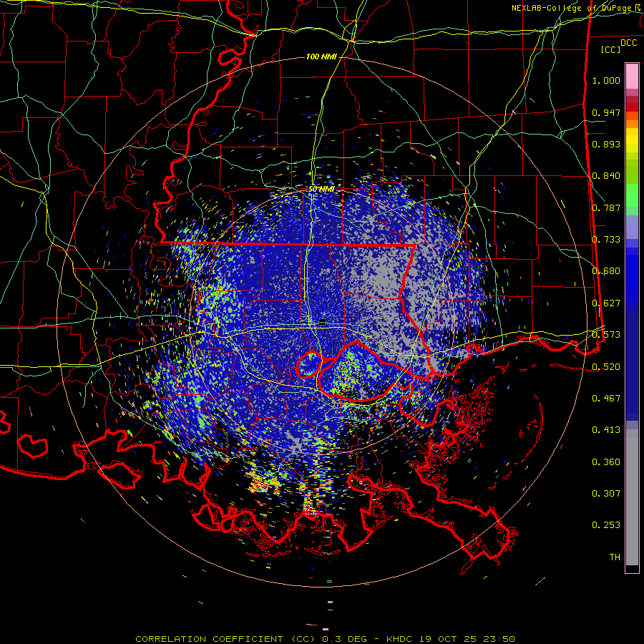Pick the gray low-value color bar segment

pos(632,497)
